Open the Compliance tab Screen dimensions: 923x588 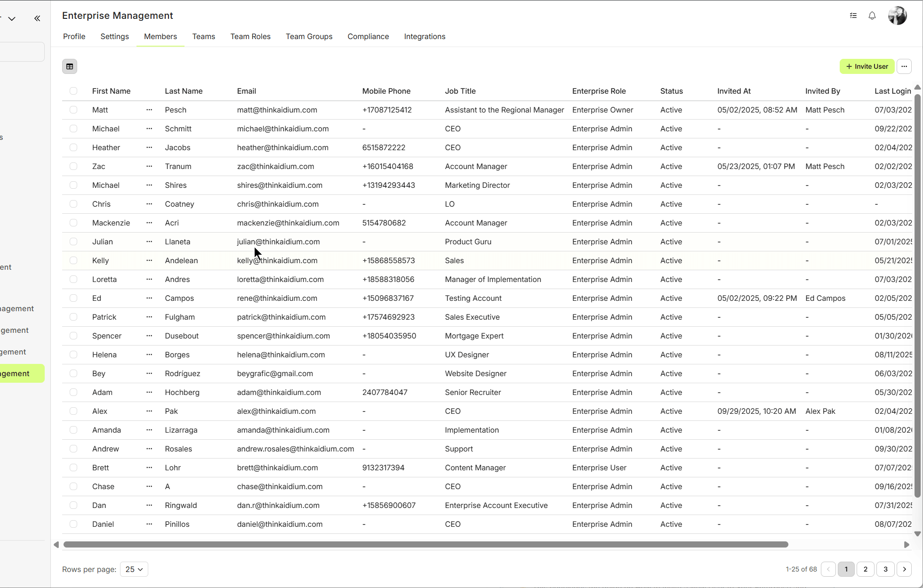click(368, 36)
